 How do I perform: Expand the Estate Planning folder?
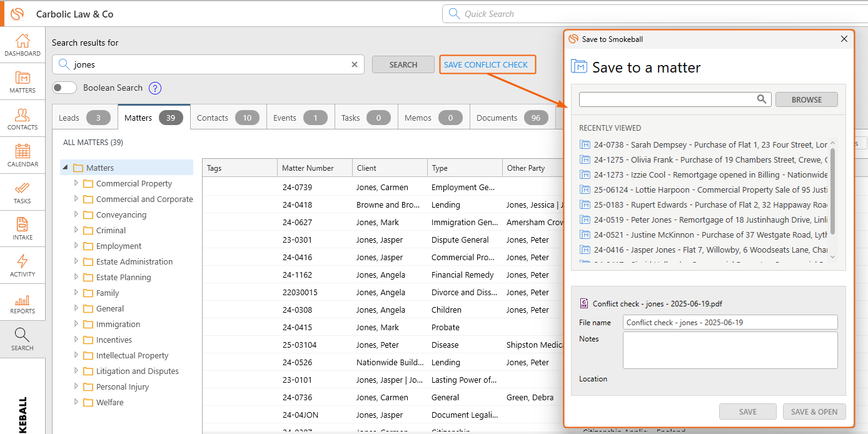[x=76, y=277]
